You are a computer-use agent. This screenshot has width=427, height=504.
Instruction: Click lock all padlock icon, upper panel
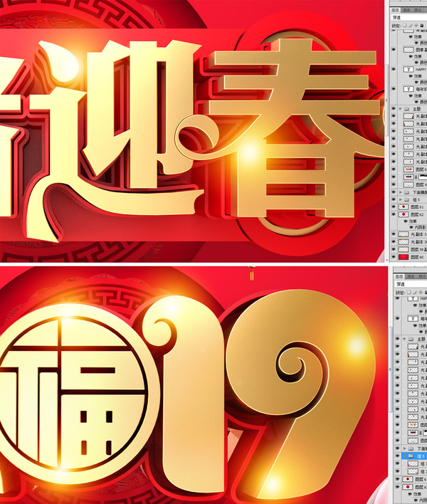tap(422, 26)
